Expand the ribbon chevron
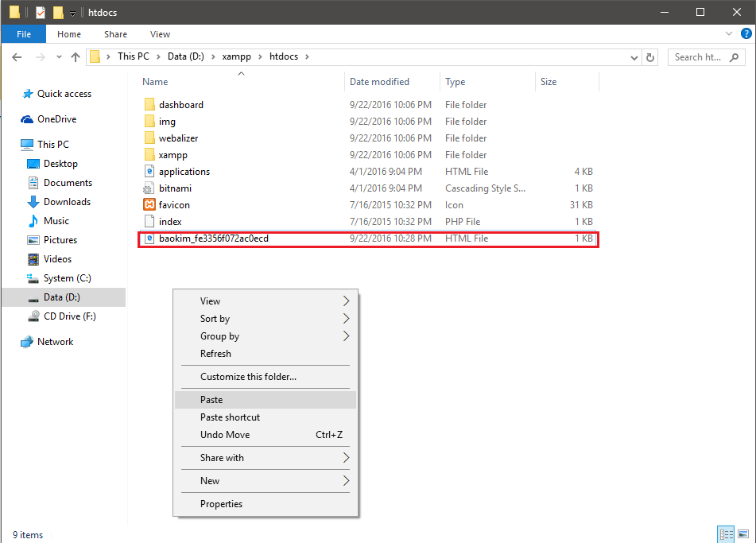The width and height of the screenshot is (756, 543). (x=728, y=33)
